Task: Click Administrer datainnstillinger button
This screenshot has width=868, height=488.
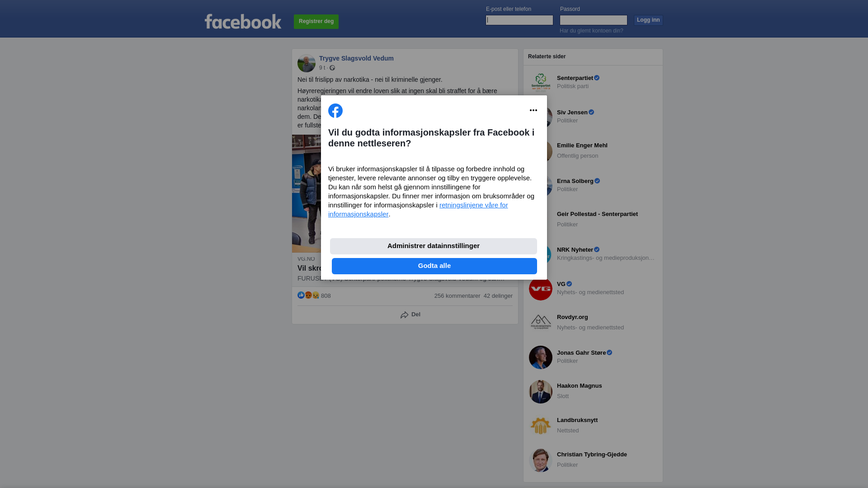Action: pos(434,246)
